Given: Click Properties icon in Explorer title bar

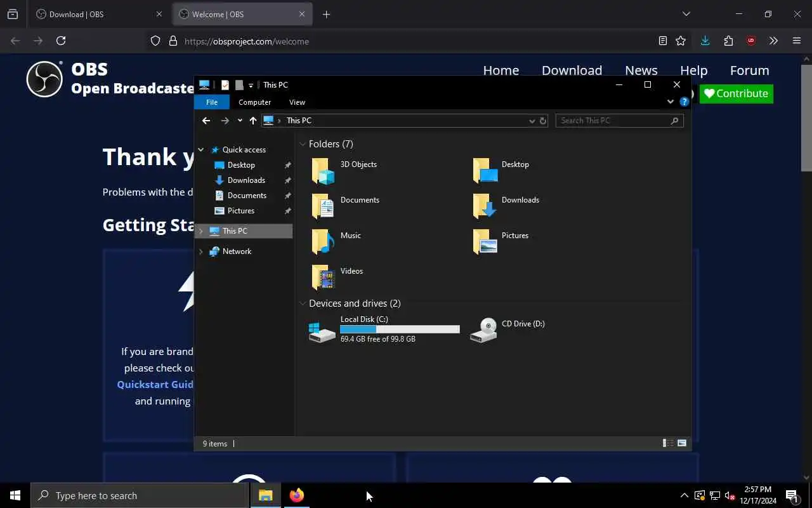Looking at the screenshot, I should pos(225,85).
